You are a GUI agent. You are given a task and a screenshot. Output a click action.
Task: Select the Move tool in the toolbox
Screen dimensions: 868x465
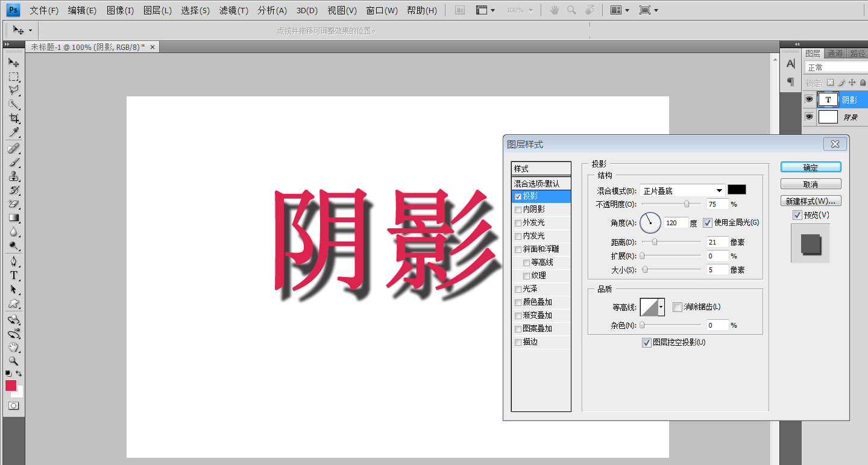pyautogui.click(x=13, y=63)
